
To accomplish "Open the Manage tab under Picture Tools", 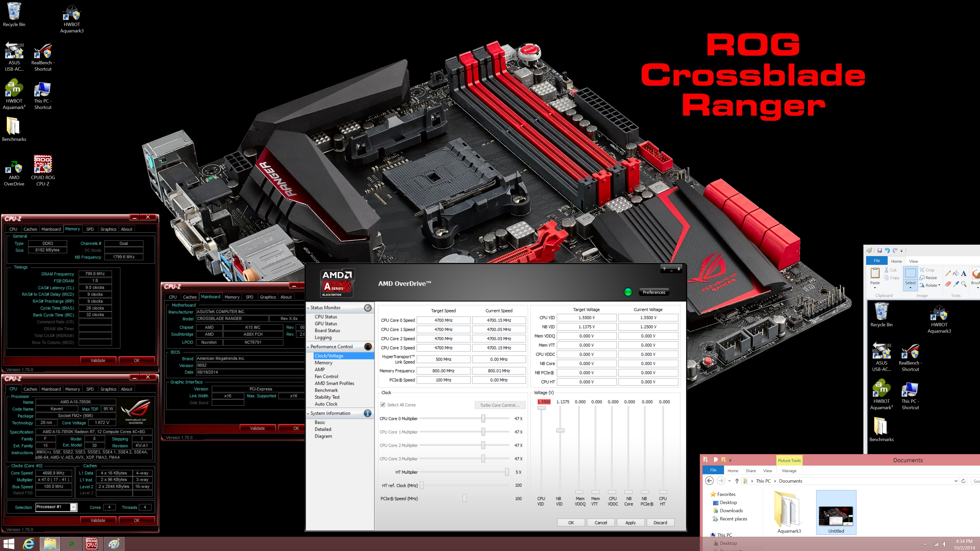I will 789,470.
